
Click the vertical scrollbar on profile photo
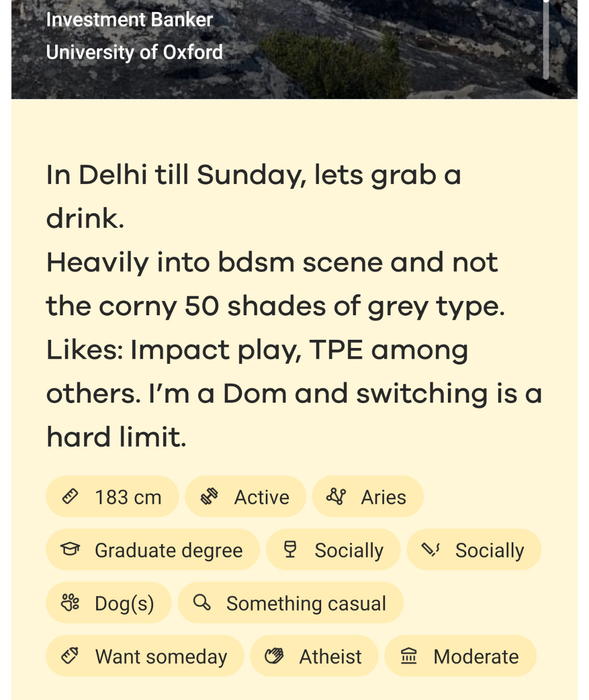coord(546,40)
